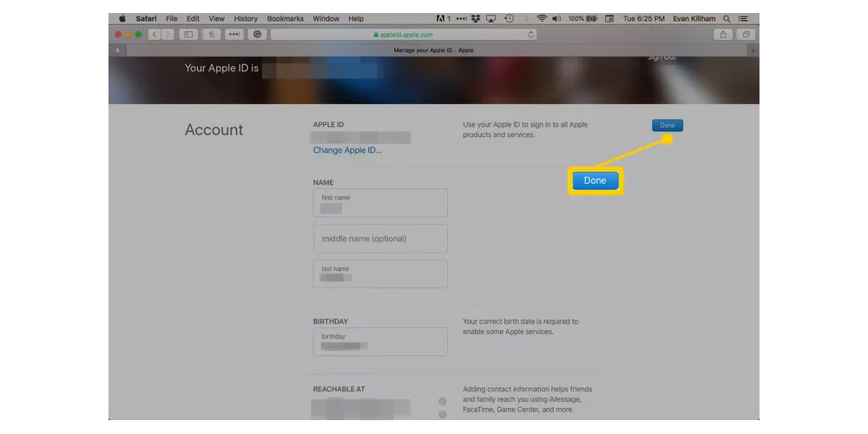The height and width of the screenshot is (434, 868).
Task: Select the Manage your Apple ID tab
Action: [433, 50]
